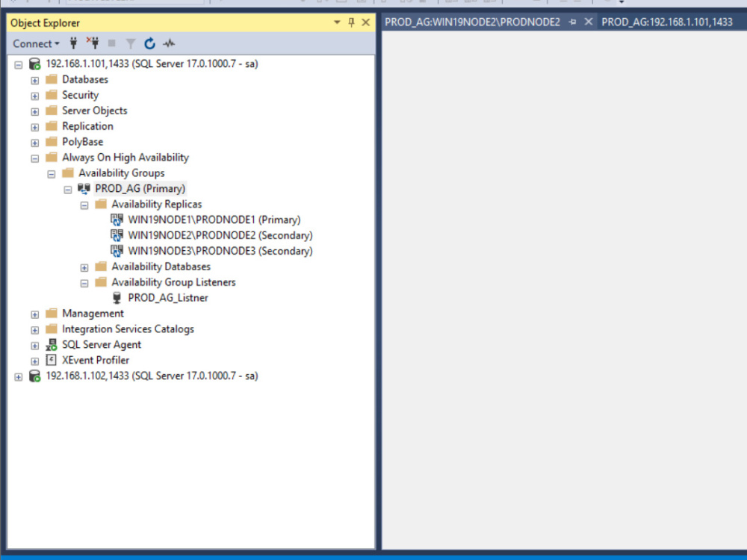Click the Filter funnel icon

(131, 44)
